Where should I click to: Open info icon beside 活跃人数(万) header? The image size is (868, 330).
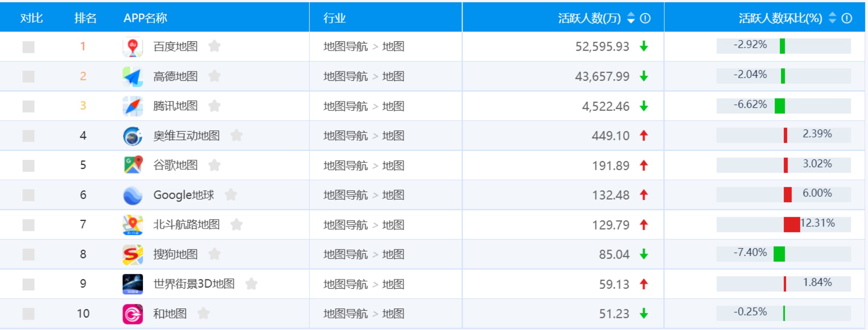645,18
